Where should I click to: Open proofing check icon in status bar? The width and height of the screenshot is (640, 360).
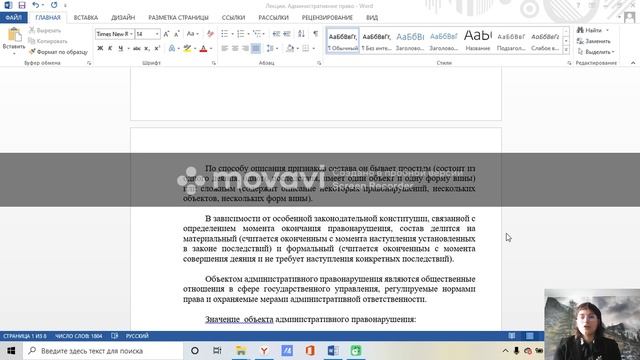[x=115, y=336]
